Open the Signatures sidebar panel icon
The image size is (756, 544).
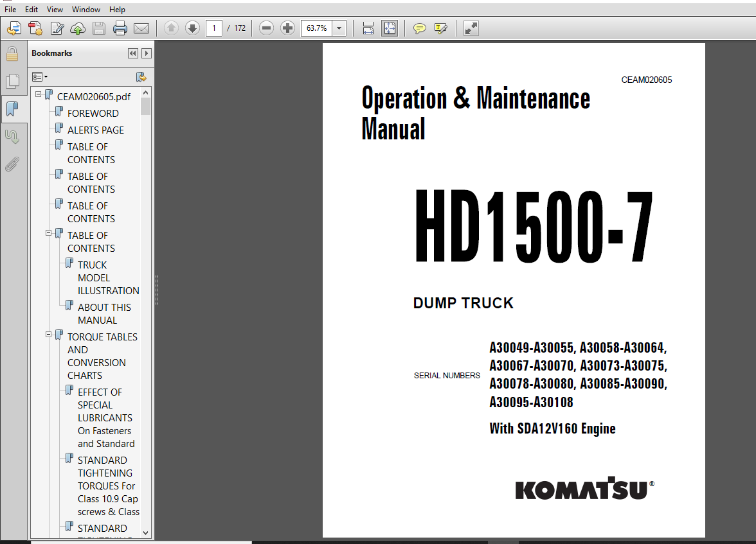pos(12,137)
